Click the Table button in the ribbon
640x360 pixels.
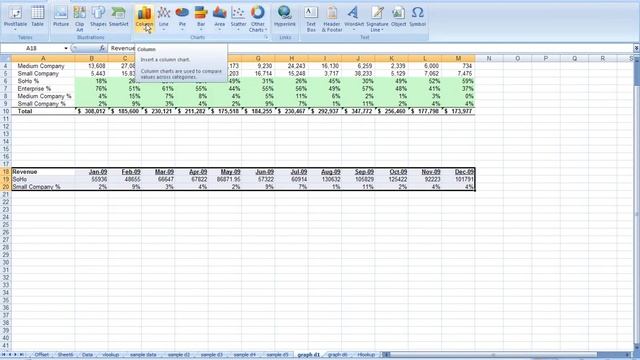[x=38, y=18]
